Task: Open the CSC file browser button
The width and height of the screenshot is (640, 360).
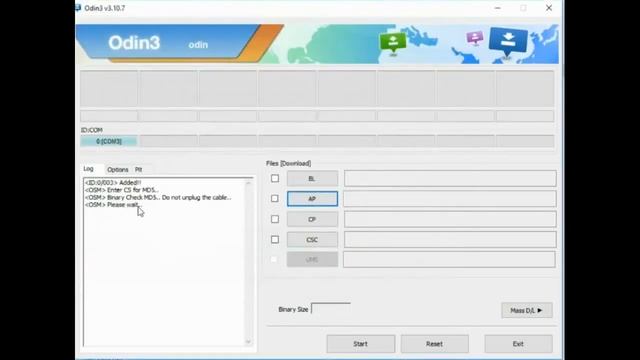Action: [312, 240]
